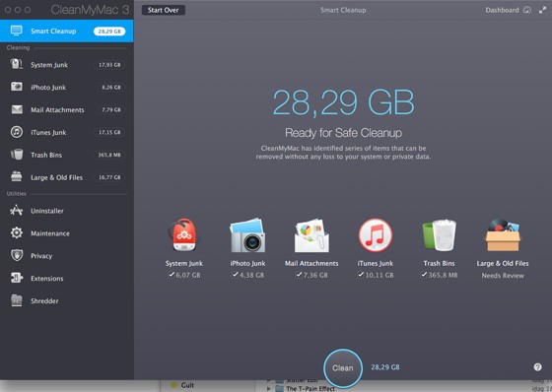Toggle fullscreen arrows icon at top right
Viewport: 552px width, 392px height.
point(542,10)
